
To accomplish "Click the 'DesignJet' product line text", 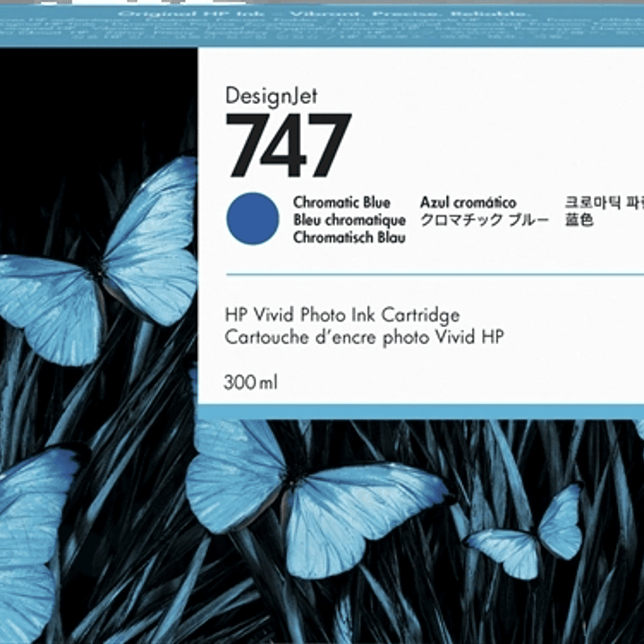I will (271, 97).
